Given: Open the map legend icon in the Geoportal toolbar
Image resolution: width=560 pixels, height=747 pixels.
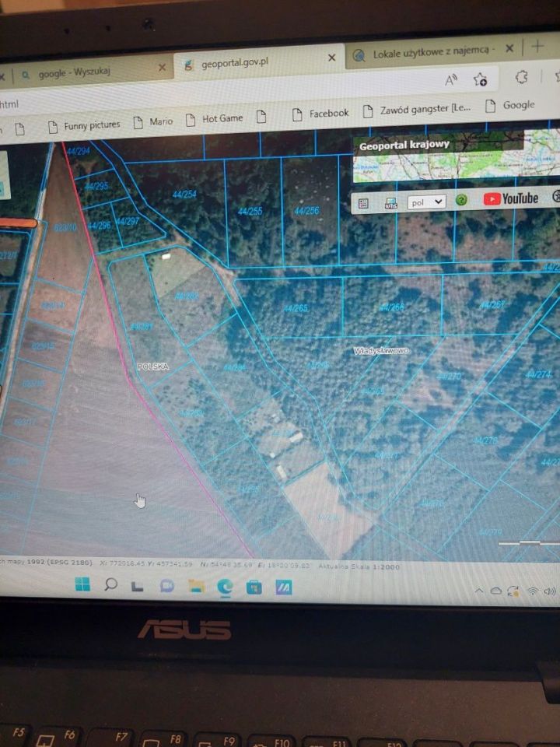Looking at the screenshot, I should click(363, 203).
